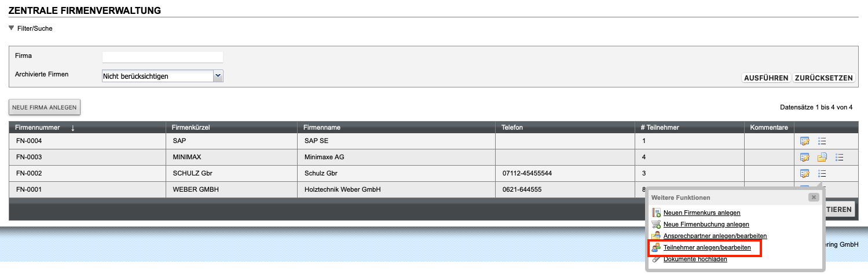Open more functions list icon for Minimaxe row
This screenshot has width=868, height=278.
tap(840, 157)
